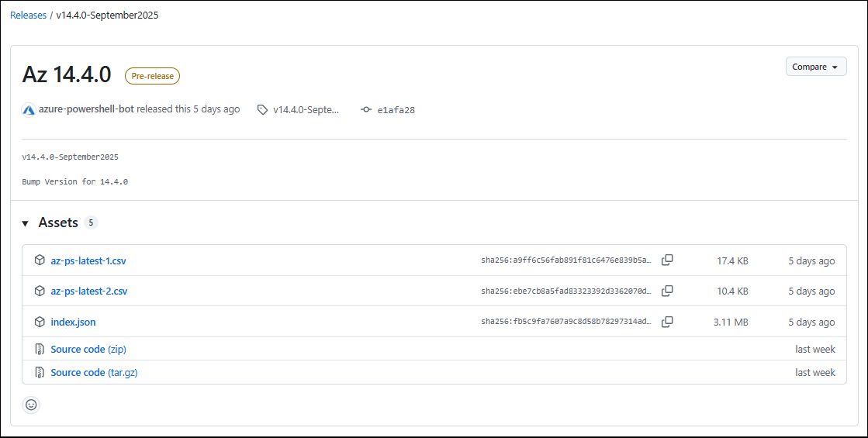Click the "Bump Version for 14.4.0" text

pyautogui.click(x=74, y=181)
